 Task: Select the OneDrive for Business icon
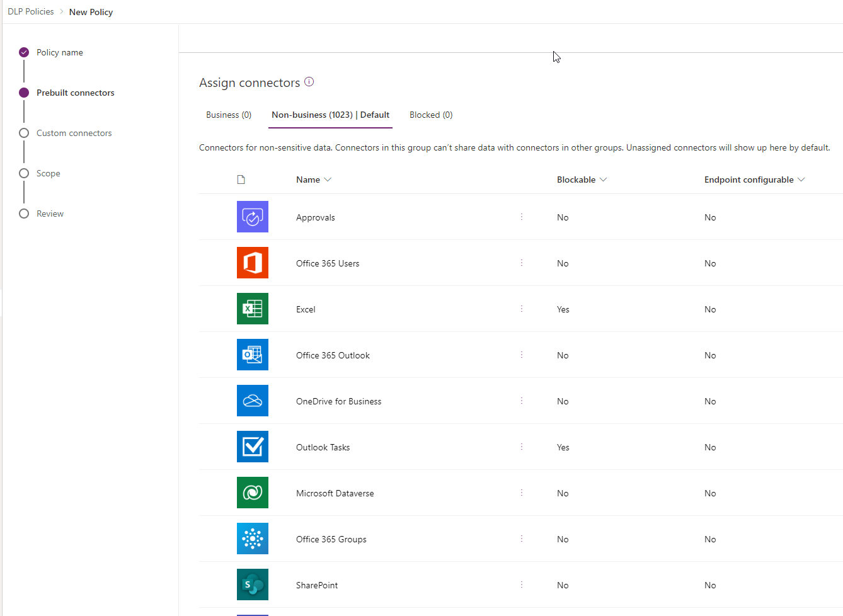253,401
